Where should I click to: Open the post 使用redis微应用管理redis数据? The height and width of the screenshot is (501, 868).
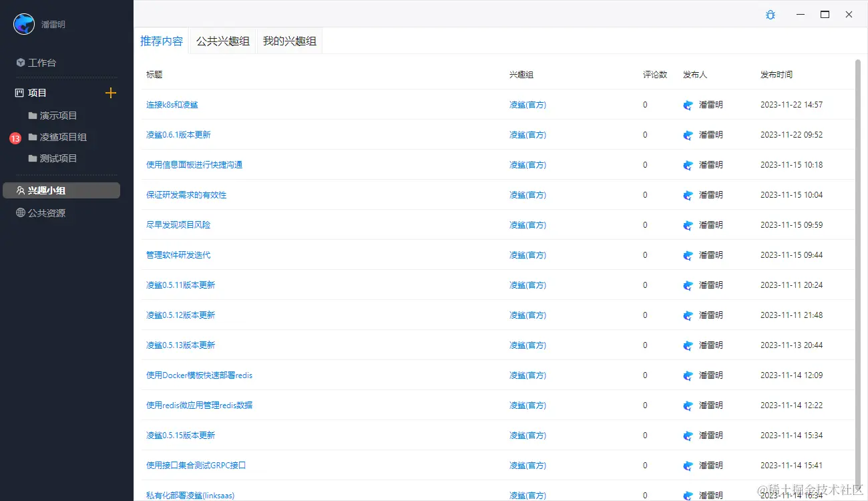200,405
